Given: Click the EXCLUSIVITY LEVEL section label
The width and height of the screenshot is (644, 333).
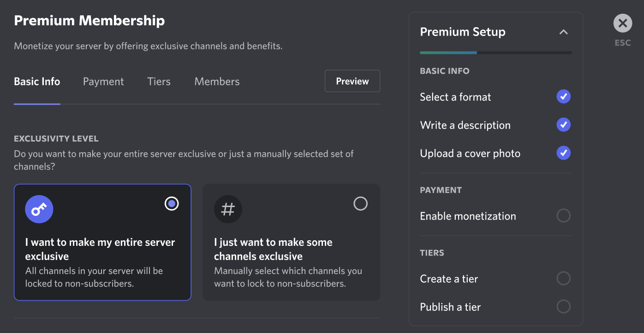Looking at the screenshot, I should click(x=56, y=139).
